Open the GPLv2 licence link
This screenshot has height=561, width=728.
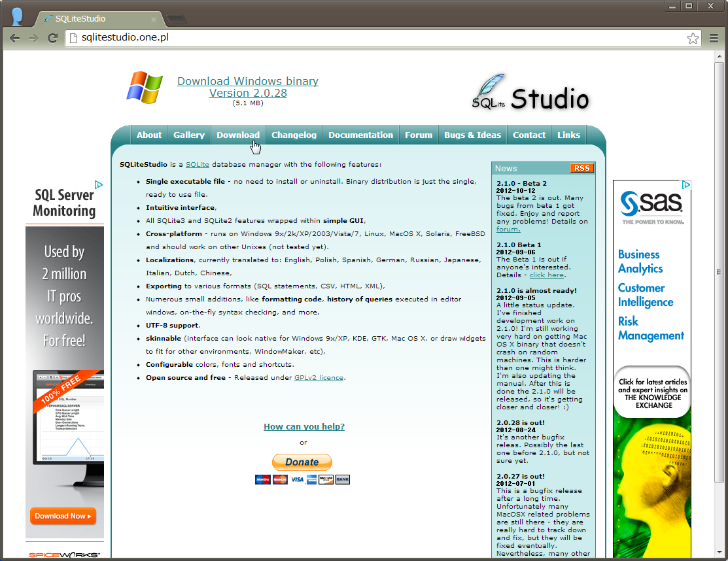[x=319, y=378]
